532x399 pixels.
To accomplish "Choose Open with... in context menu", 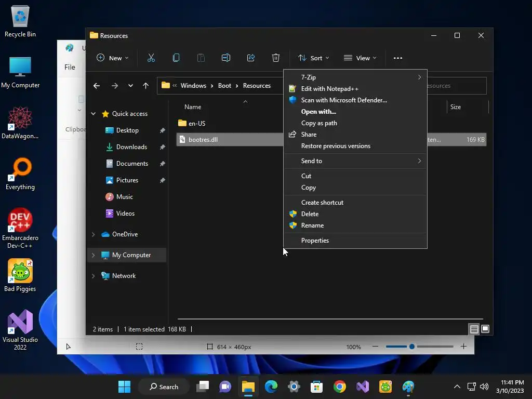I will [355, 112].
